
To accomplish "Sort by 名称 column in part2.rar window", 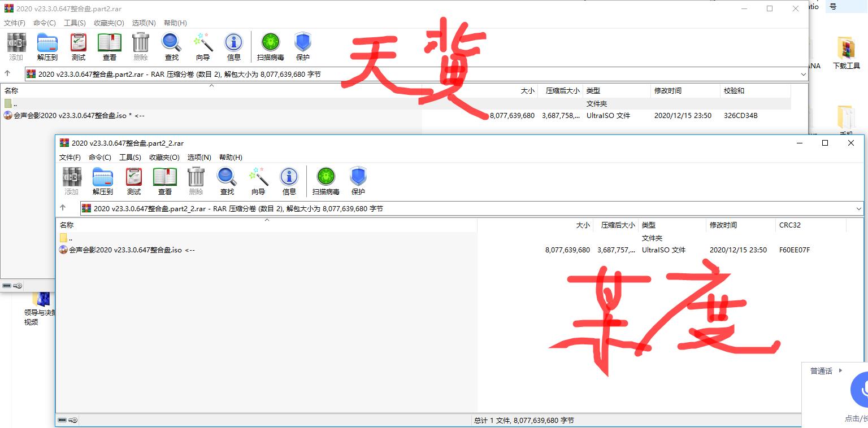I will point(211,90).
